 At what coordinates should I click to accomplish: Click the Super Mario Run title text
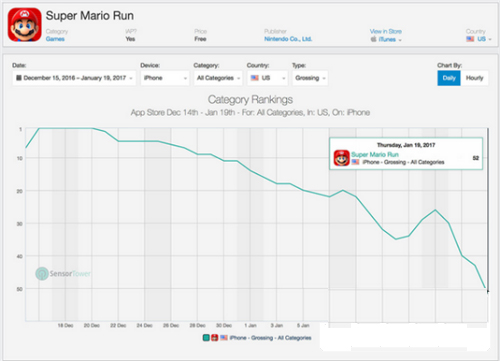coord(90,16)
